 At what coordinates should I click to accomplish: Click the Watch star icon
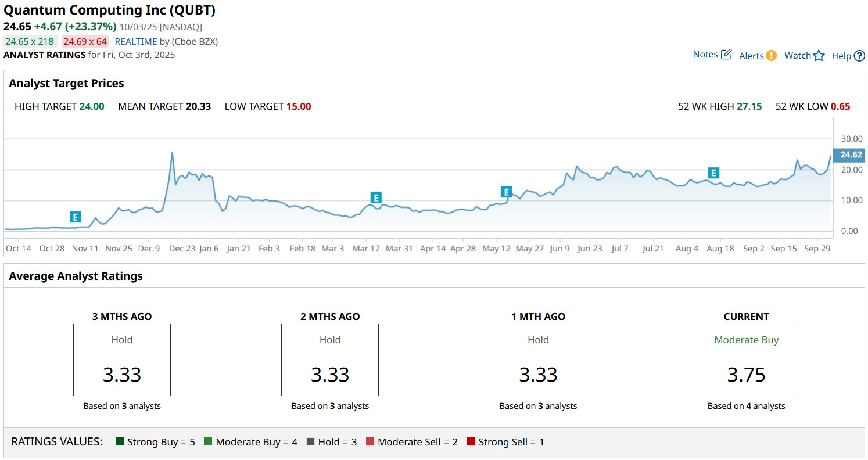[x=819, y=56]
